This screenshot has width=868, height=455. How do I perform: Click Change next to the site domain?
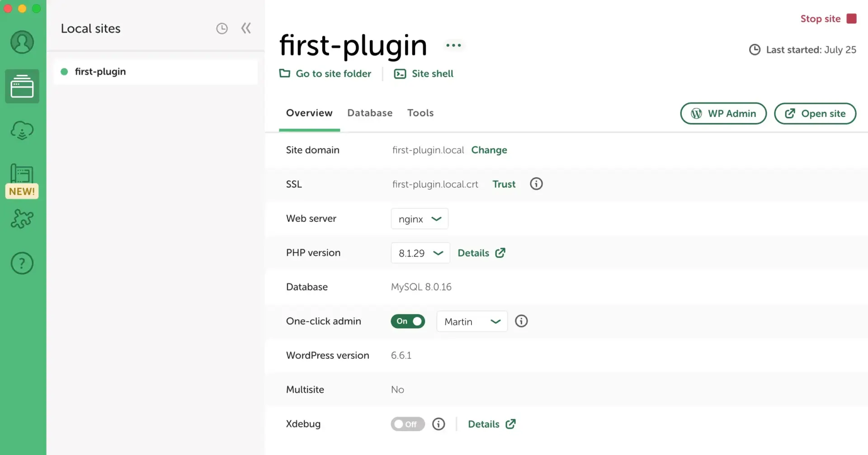tap(489, 150)
